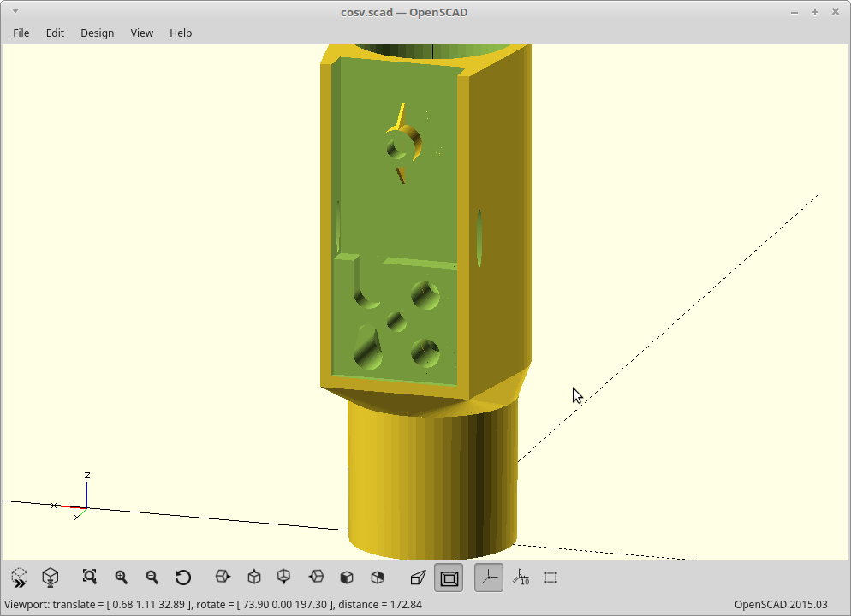The height and width of the screenshot is (616, 851).
Task: Toggle the Orthogonal projection button
Action: (x=449, y=577)
